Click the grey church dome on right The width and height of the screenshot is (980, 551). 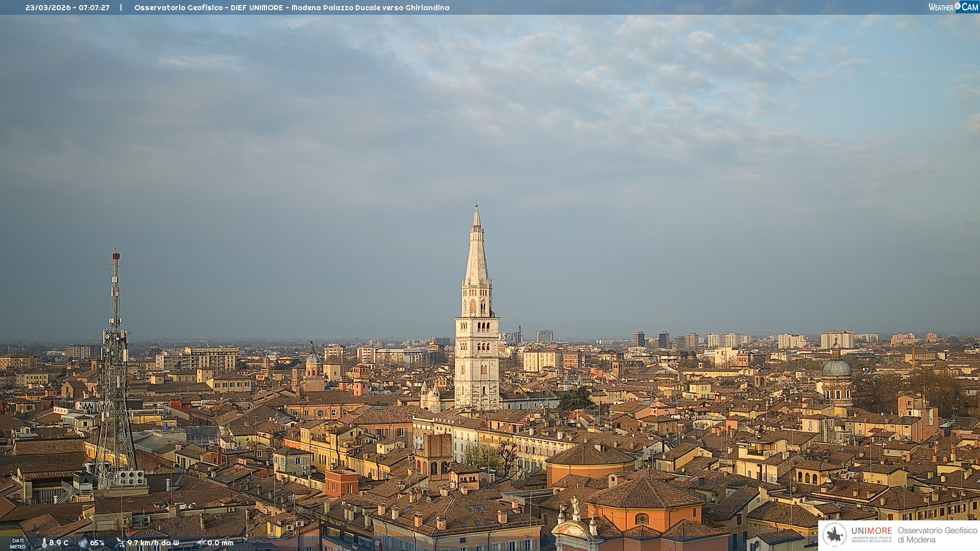(x=837, y=368)
